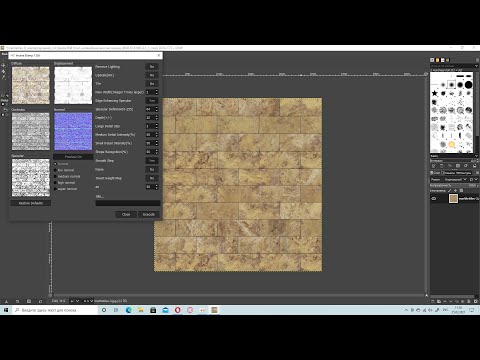
Task: Click the Small Detail Intensity spinner arrows
Action: [x=156, y=143]
